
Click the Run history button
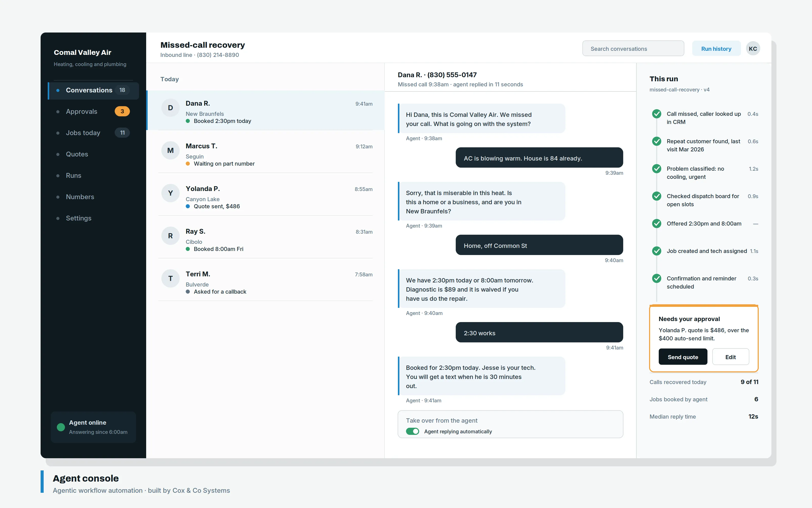click(716, 49)
